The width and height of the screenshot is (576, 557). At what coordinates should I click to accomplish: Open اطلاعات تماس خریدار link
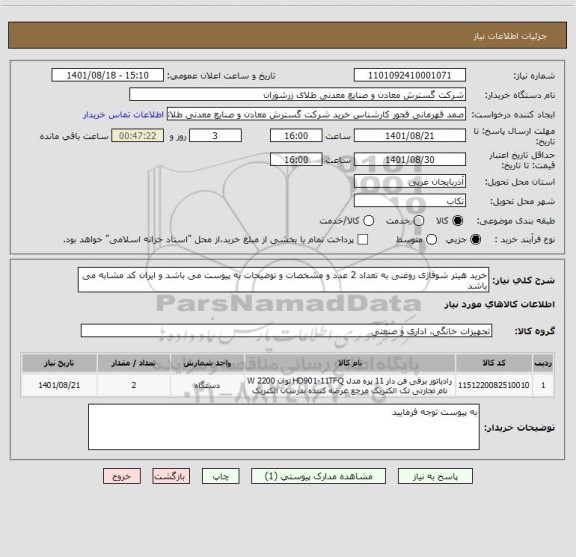point(123,115)
